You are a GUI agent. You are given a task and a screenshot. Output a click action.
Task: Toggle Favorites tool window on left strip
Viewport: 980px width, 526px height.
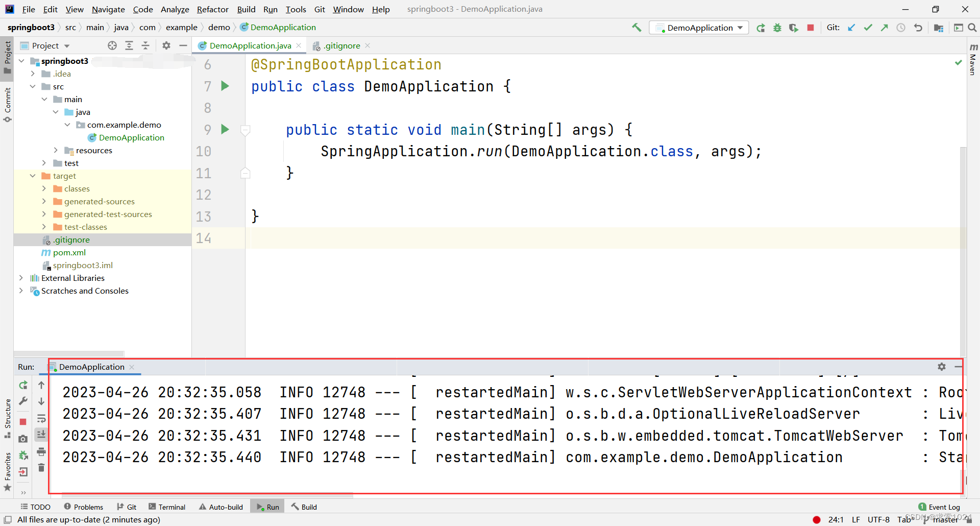tap(7, 472)
